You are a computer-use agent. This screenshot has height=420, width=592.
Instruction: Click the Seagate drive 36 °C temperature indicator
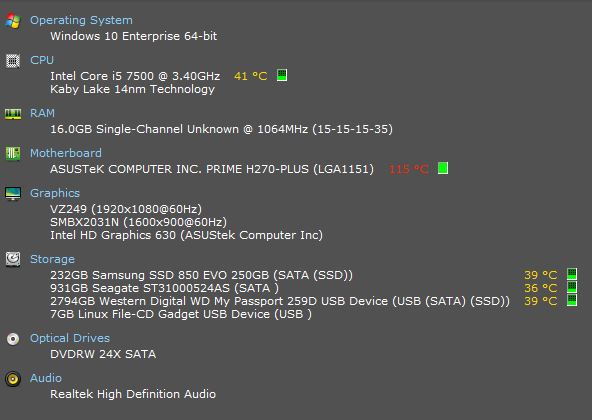(x=572, y=287)
